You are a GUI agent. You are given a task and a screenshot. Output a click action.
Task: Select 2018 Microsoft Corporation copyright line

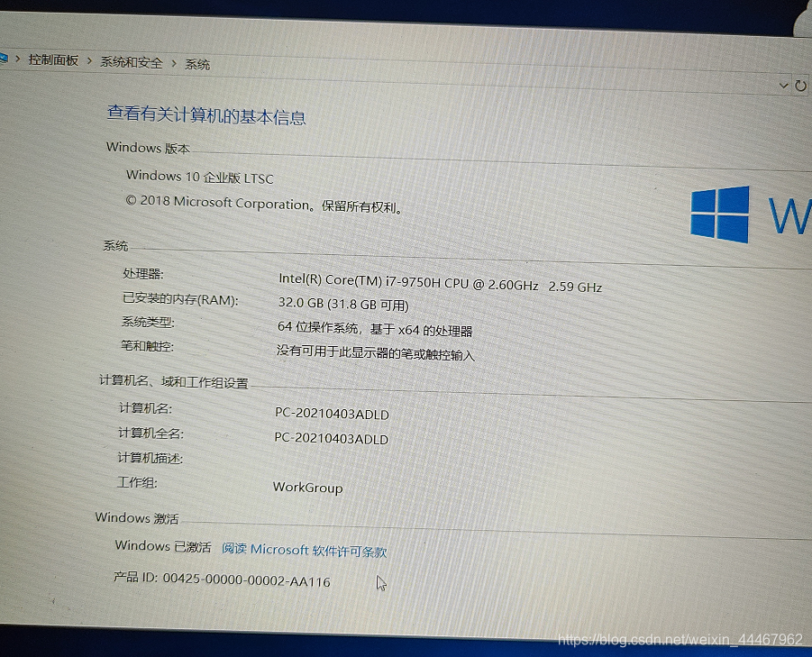click(264, 204)
